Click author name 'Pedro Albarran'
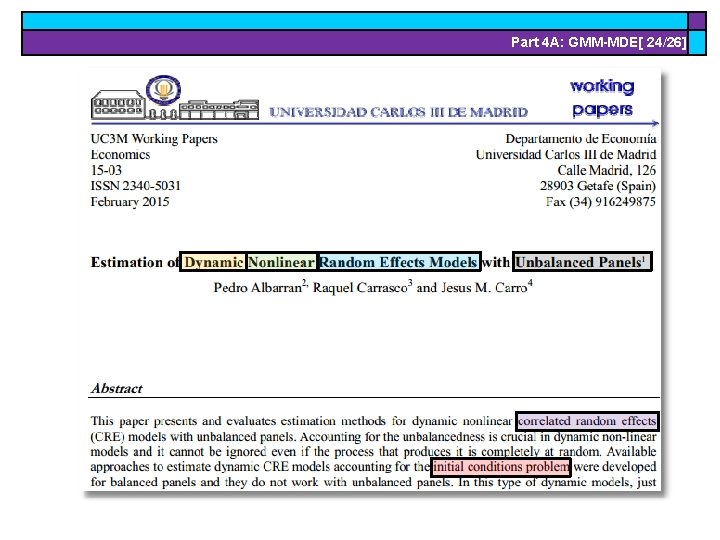The image size is (720, 540). (x=258, y=287)
